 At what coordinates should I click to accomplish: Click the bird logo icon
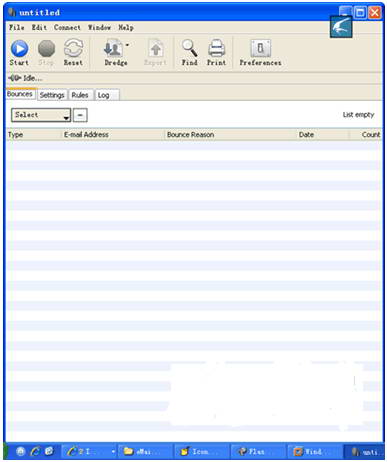coord(341,27)
